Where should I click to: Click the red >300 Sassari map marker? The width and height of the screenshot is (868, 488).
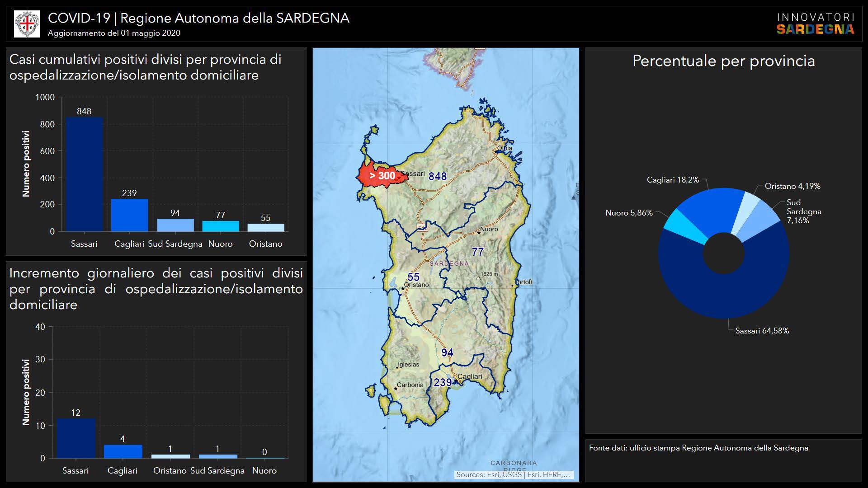pos(382,176)
